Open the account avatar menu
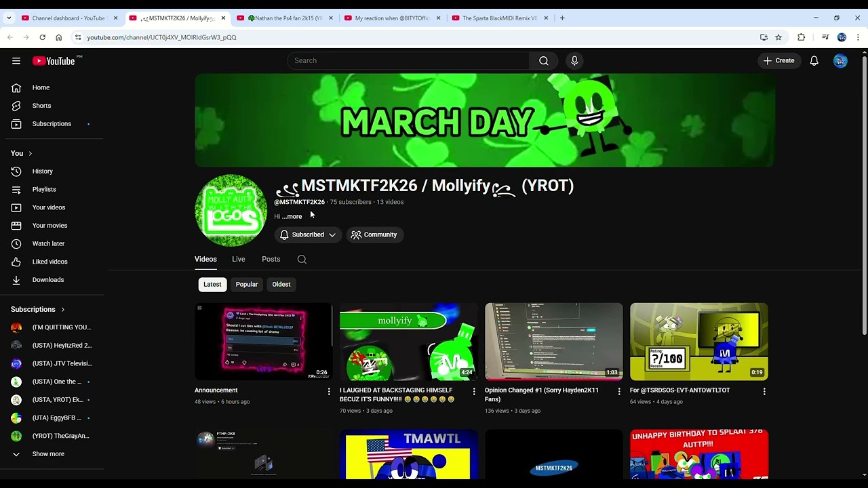This screenshot has height=488, width=868. point(840,61)
